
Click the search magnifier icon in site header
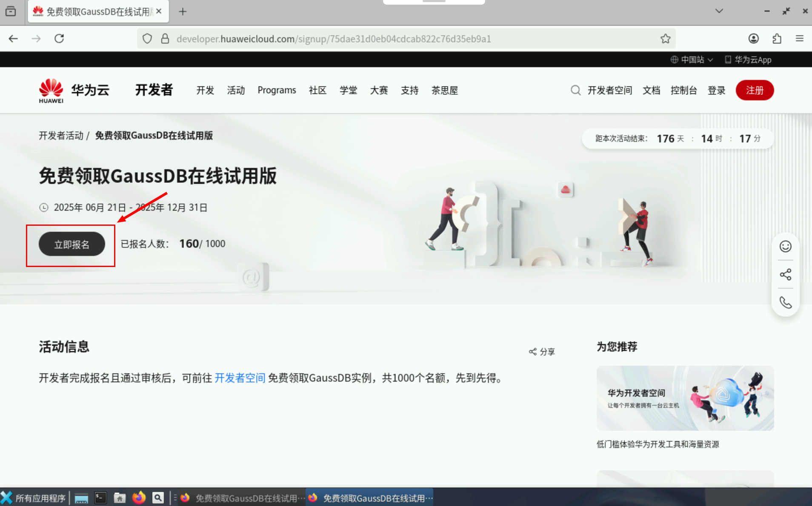pyautogui.click(x=575, y=90)
